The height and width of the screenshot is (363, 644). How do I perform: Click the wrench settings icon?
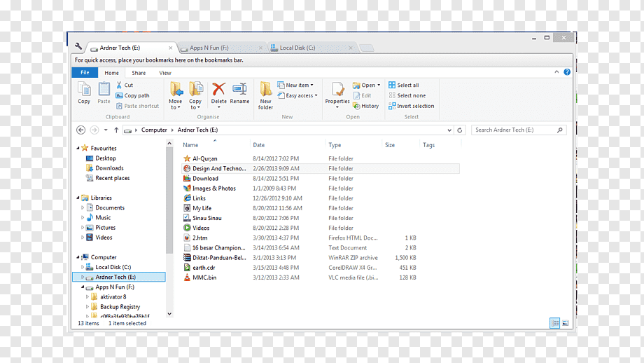78,46
